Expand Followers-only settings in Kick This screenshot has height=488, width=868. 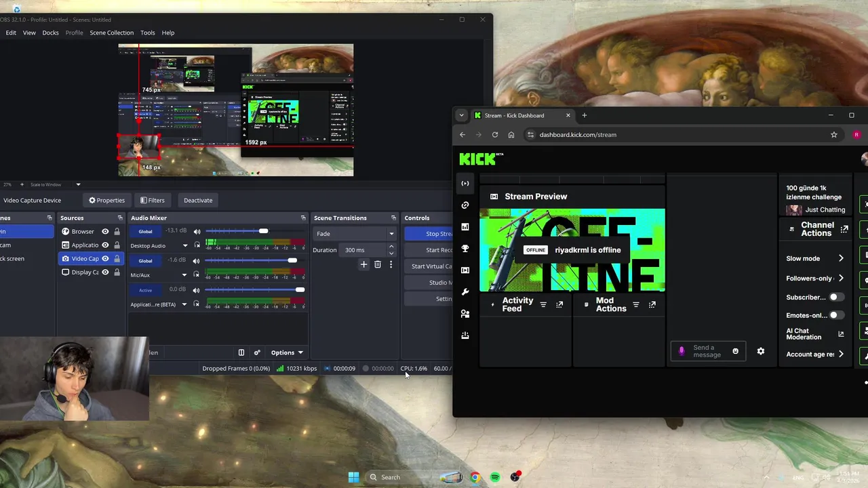pyautogui.click(x=841, y=278)
